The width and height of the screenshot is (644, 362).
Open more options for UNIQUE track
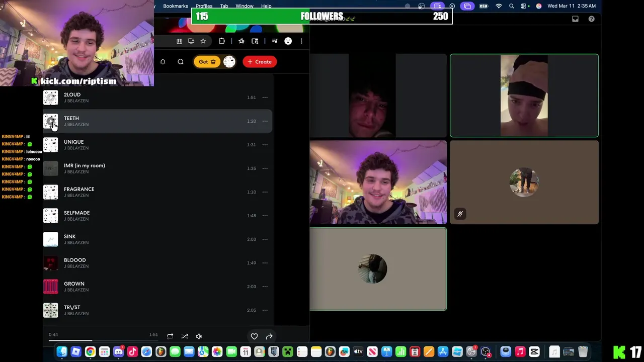coord(265,145)
